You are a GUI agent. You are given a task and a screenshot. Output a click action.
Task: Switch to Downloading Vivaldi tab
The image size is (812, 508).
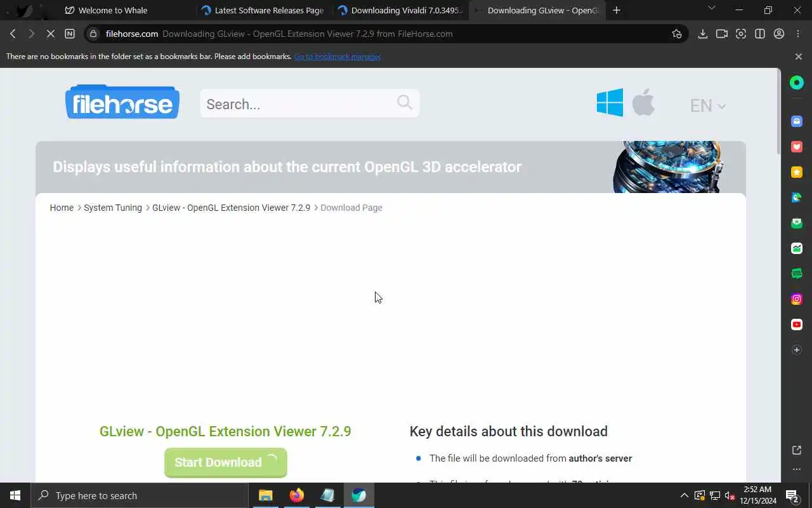point(400,10)
